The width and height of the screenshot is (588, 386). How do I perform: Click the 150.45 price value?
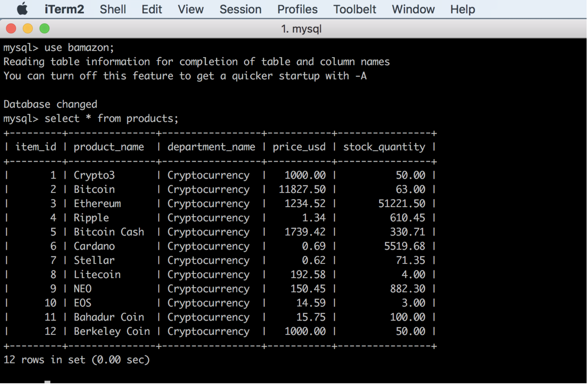point(308,289)
